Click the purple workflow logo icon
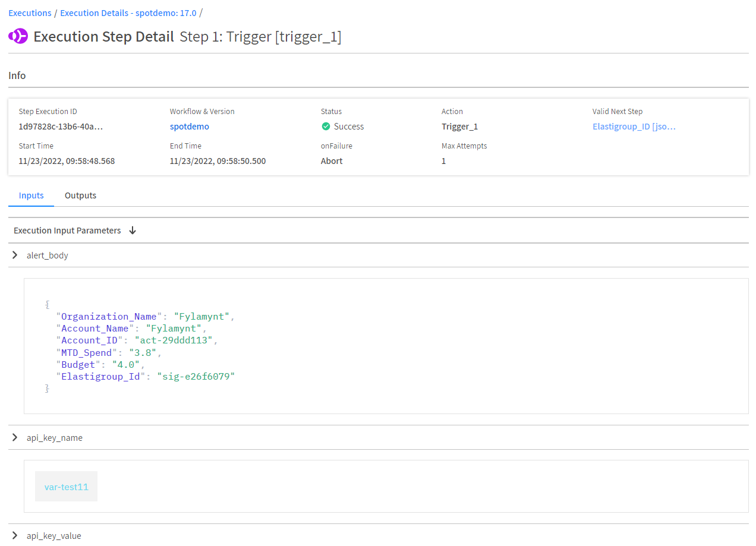The width and height of the screenshot is (756, 546). 18,37
